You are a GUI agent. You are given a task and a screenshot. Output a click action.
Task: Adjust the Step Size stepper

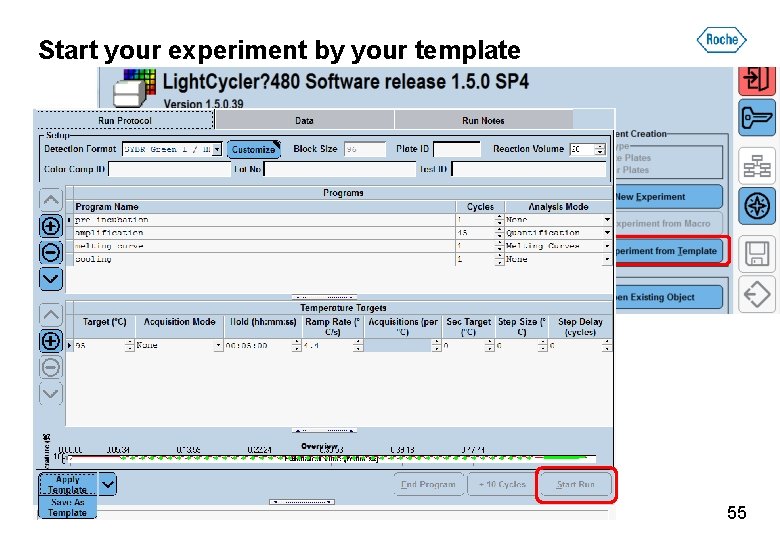542,345
